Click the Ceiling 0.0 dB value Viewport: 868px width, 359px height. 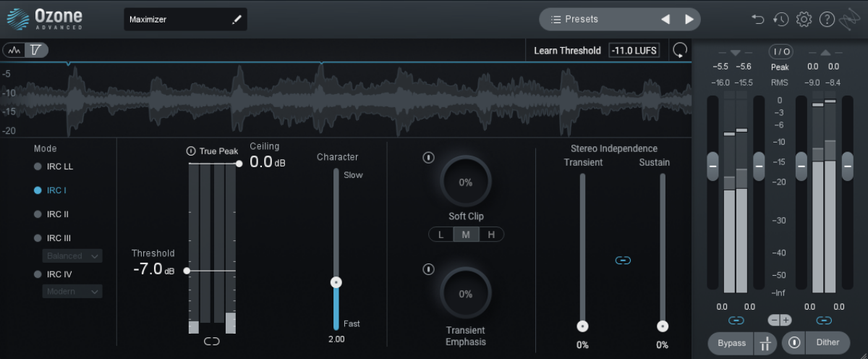268,162
